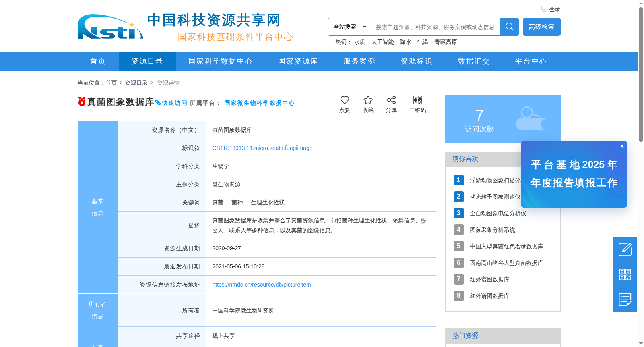This screenshot has width=644, height=347.
Task: Click the magnifier search button
Action: (509, 27)
